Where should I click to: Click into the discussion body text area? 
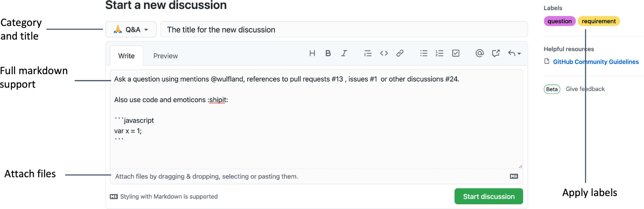tap(316, 119)
